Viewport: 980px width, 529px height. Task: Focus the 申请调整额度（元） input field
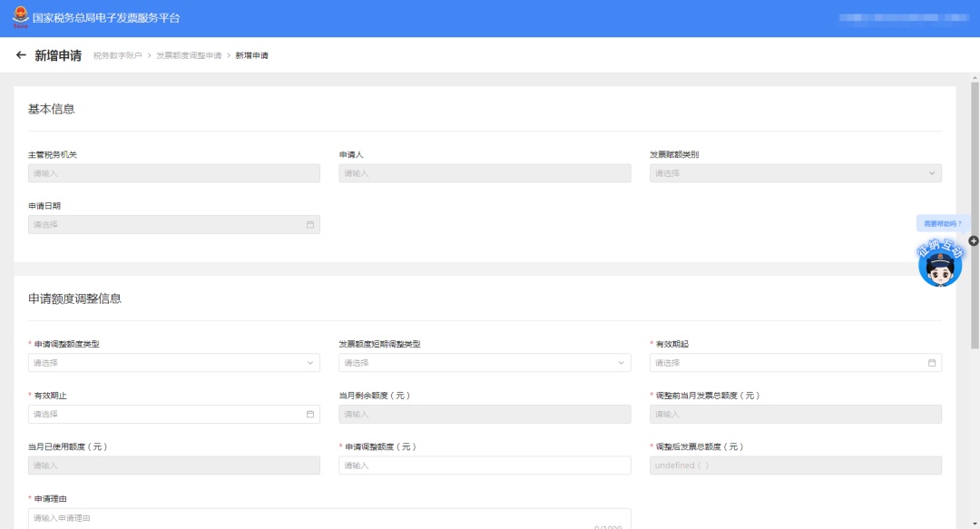485,465
